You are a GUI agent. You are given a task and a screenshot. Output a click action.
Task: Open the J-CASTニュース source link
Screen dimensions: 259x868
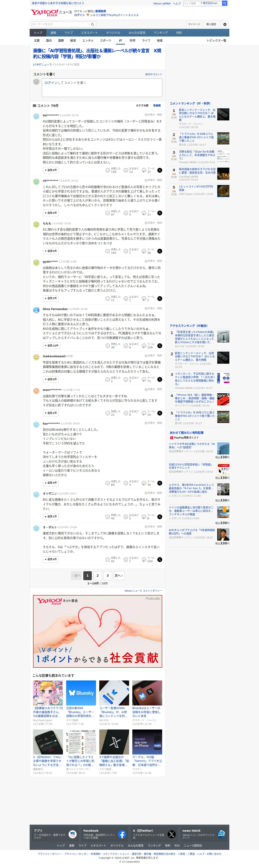click(x=42, y=64)
